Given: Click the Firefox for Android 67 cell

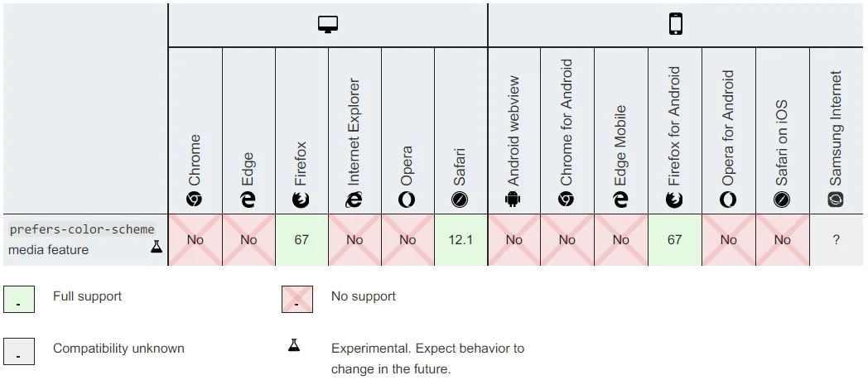Looking at the screenshot, I should click(x=675, y=240).
